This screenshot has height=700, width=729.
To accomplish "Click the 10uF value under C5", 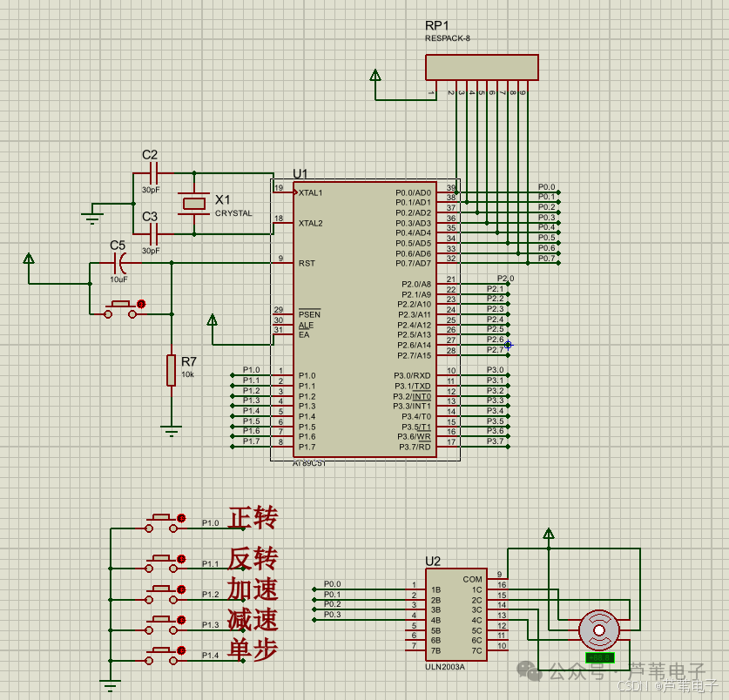I will pyautogui.click(x=118, y=279).
